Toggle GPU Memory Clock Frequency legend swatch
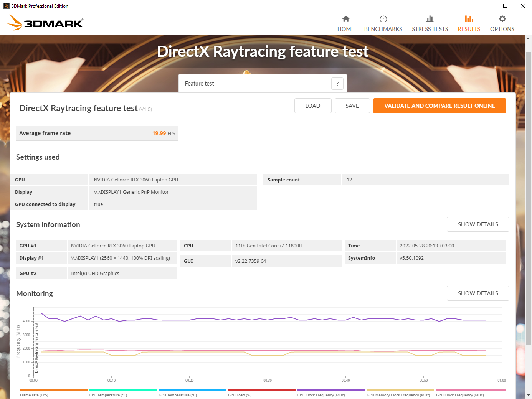This screenshot has height=399, width=532. (400, 390)
